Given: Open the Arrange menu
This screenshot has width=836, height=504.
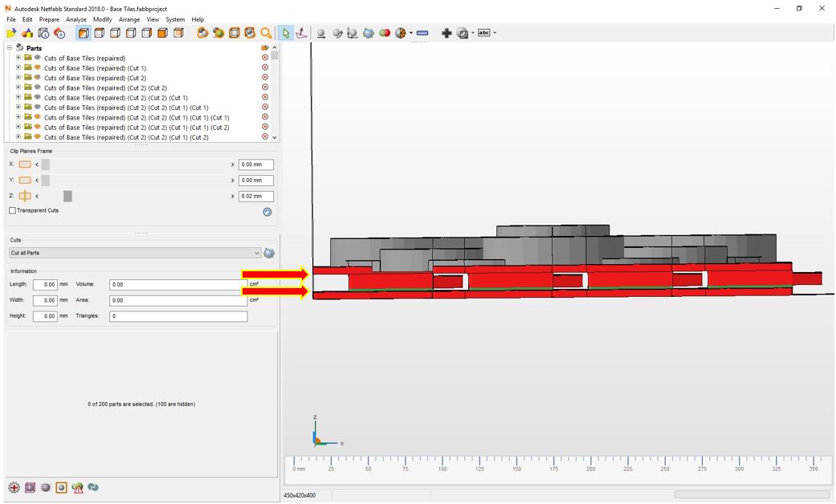Looking at the screenshot, I should 129,19.
